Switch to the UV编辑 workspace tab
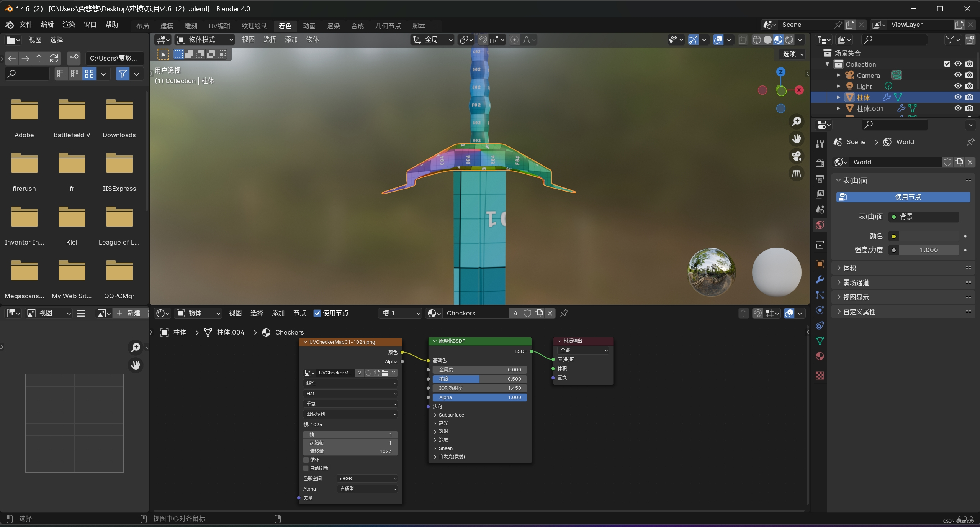980x527 pixels. pos(219,26)
